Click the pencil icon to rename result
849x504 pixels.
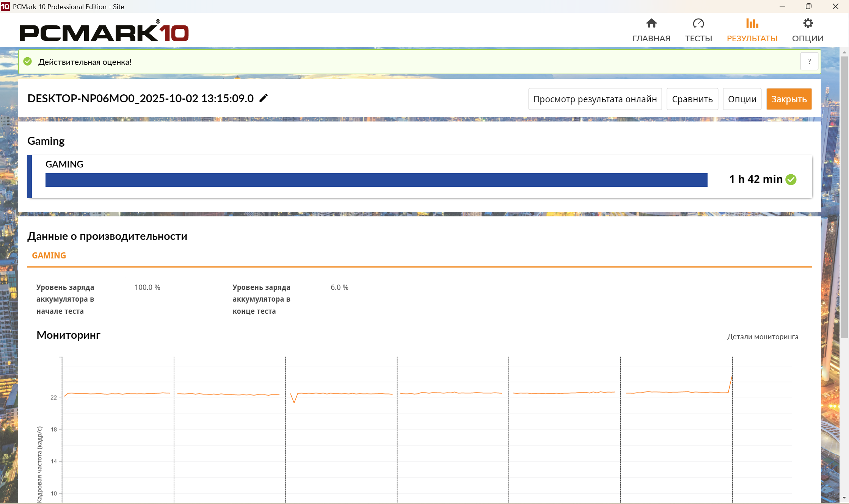coord(264,99)
